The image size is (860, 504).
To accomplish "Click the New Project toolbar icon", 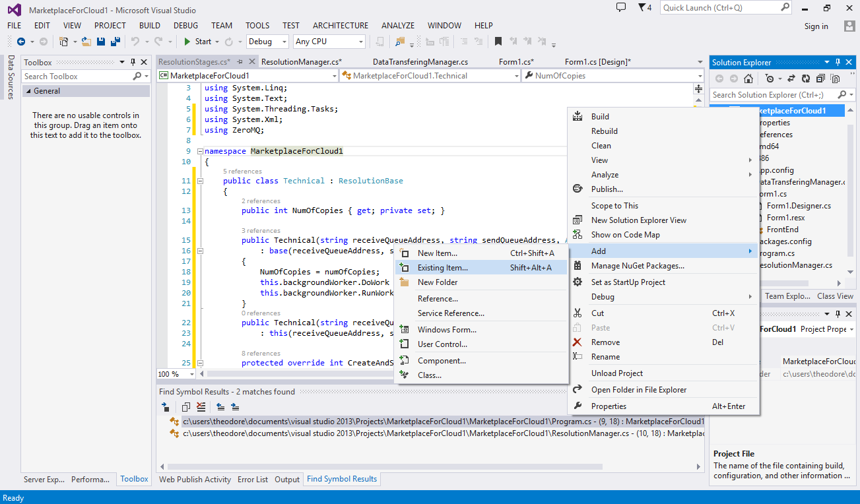I will pos(64,42).
